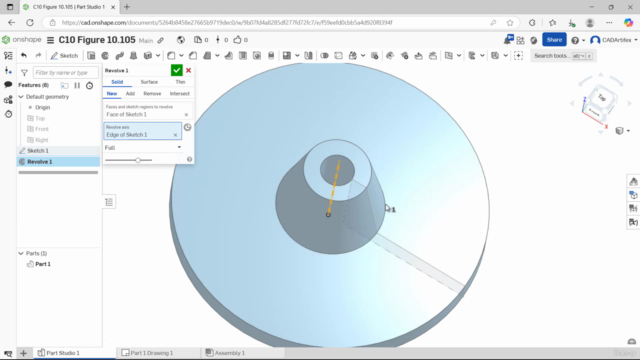Screen dimensions: 640x360
Task: Expand the Fillet tool dropdown arrow
Action: coord(181,56)
